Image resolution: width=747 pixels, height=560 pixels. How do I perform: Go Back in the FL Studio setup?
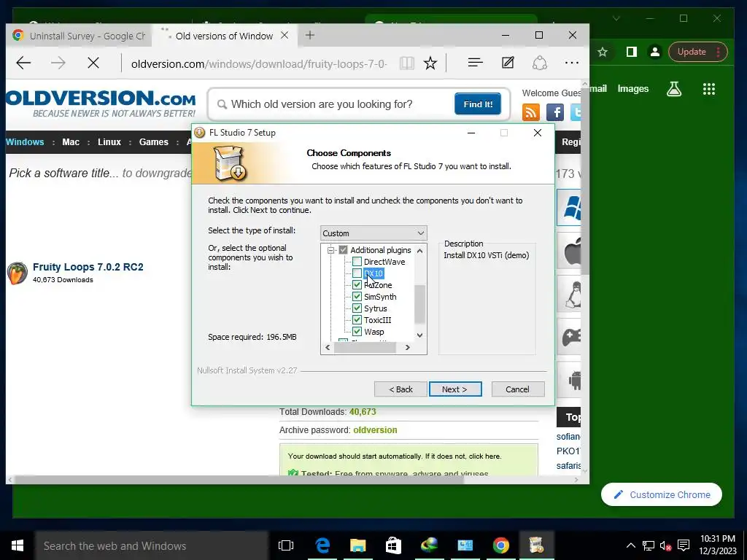click(x=400, y=389)
